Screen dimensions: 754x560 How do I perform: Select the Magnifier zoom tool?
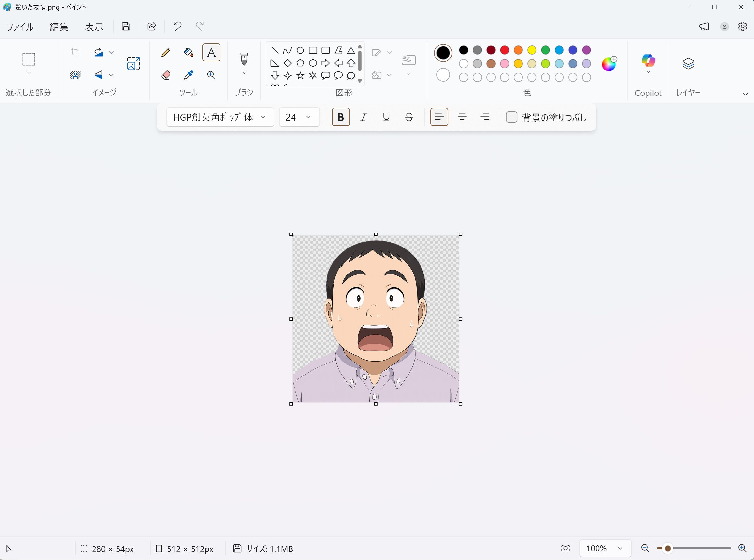pos(211,75)
